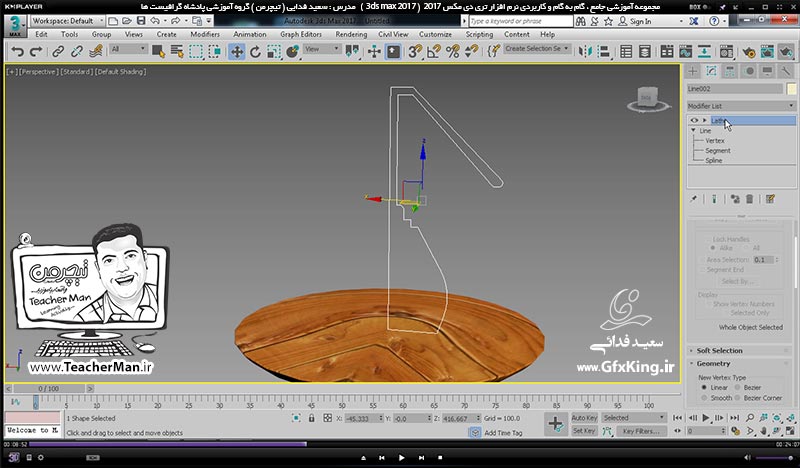
Task: Select the Smooth vertex type radio
Action: (x=704, y=398)
